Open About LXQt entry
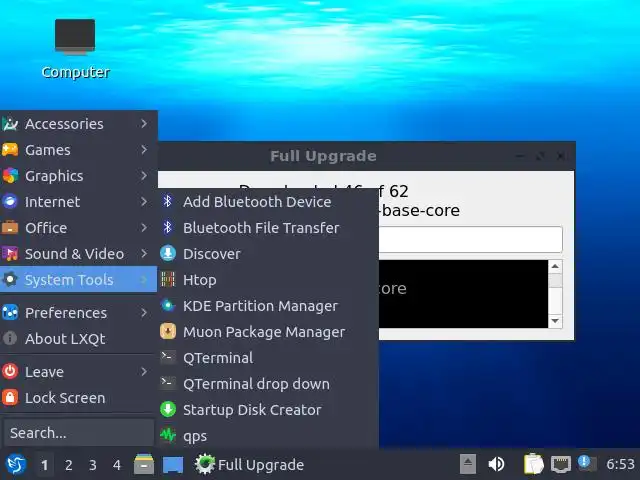 pyautogui.click(x=78, y=339)
